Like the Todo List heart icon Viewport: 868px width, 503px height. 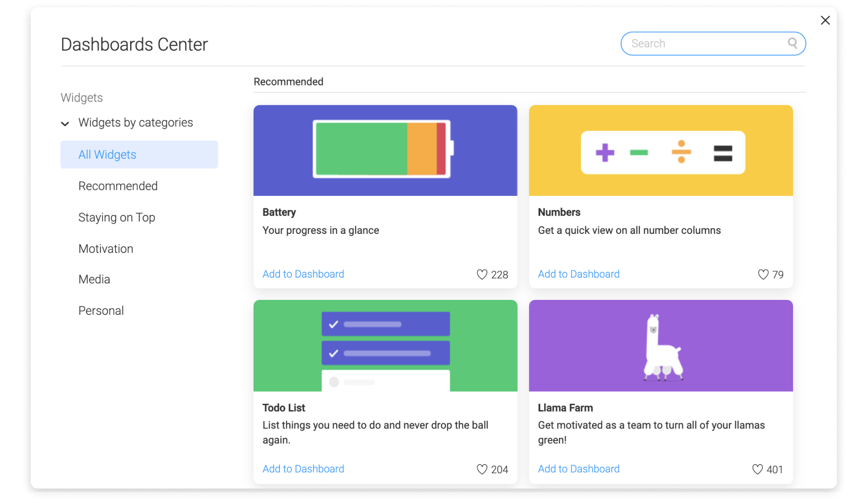482,470
